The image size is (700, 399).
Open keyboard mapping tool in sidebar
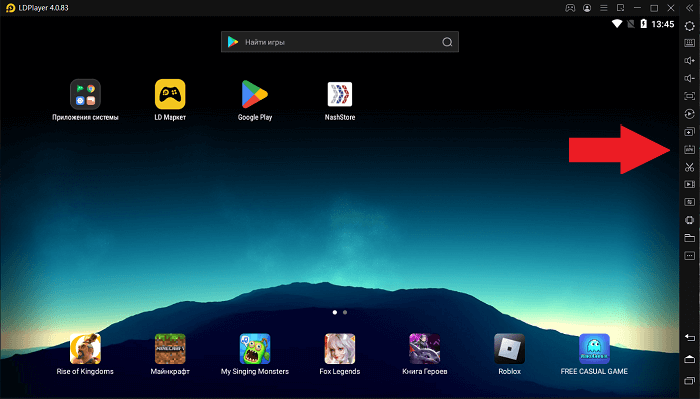pos(689,43)
